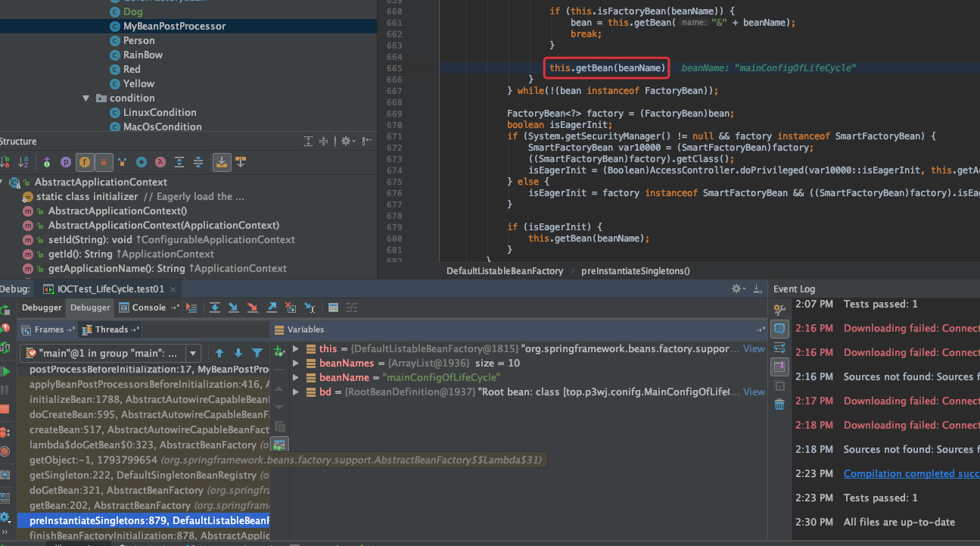
Task: Click preInstantiateSingletons() breadcrumb in editor
Action: (636, 271)
